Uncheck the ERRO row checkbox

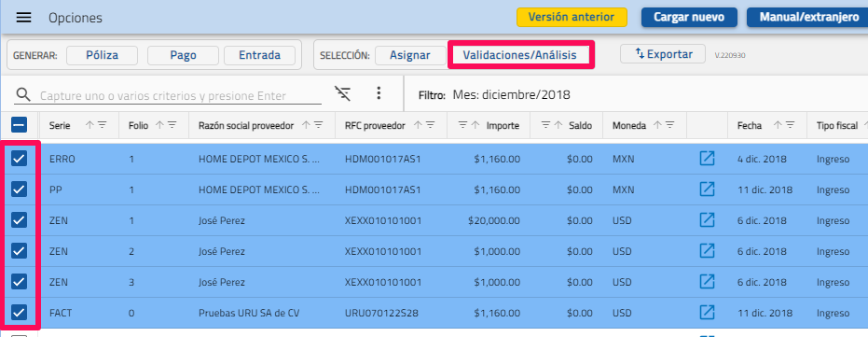click(x=19, y=159)
